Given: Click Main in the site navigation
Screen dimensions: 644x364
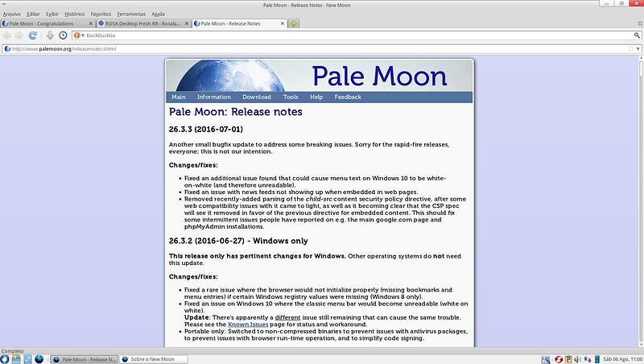Looking at the screenshot, I should (x=179, y=97).
